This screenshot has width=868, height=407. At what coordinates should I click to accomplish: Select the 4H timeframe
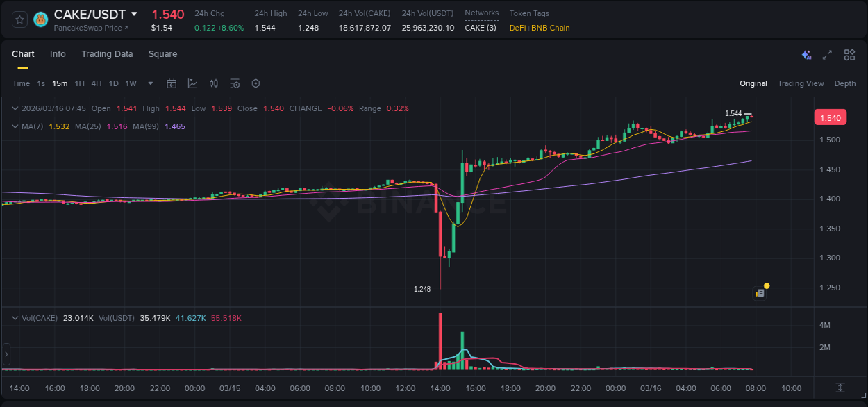click(97, 83)
